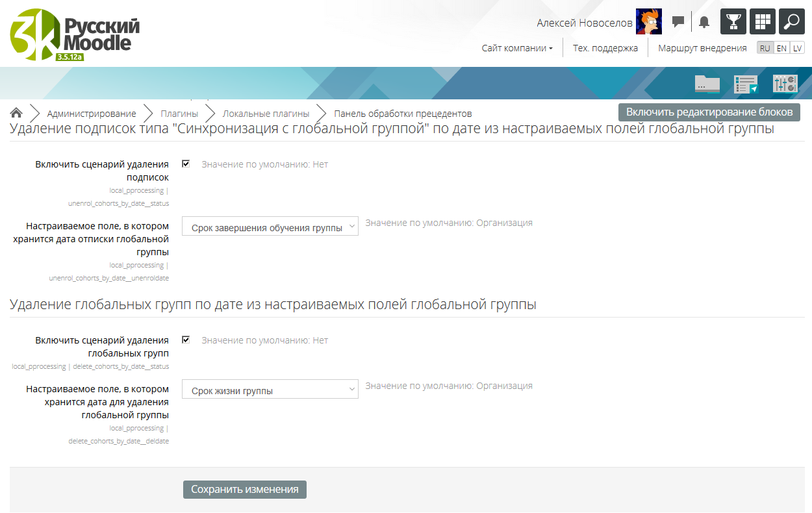Toggle subscription deletion scenario checkbox
812x513 pixels.
(186, 164)
